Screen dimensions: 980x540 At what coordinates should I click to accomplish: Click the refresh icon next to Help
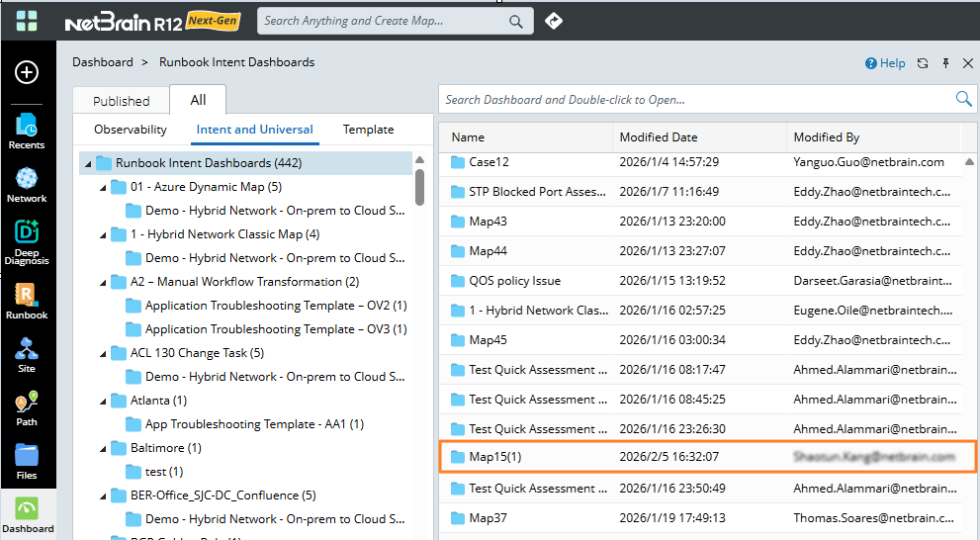coord(922,63)
